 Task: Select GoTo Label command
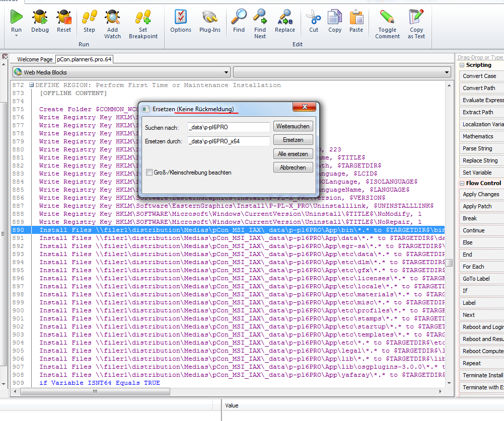click(x=481, y=279)
